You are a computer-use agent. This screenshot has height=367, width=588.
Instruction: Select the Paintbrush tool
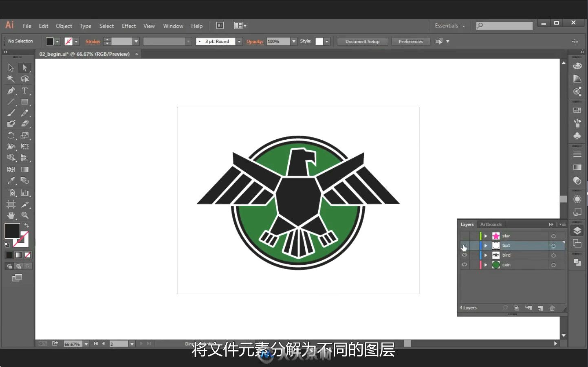[x=11, y=113]
